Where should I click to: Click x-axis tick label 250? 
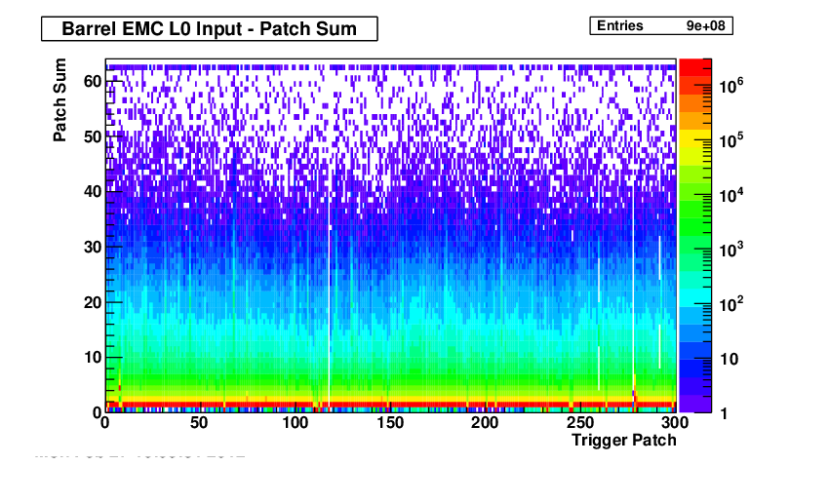[x=580, y=423]
